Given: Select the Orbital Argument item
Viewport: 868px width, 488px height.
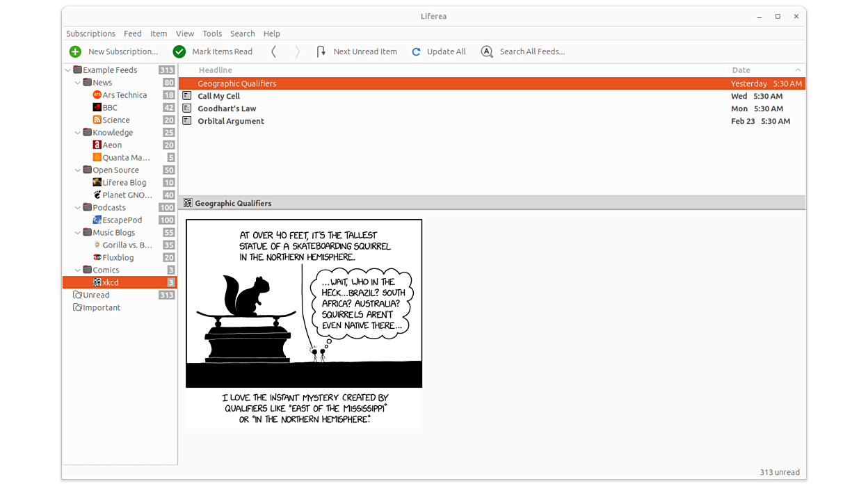Looking at the screenshot, I should [231, 121].
